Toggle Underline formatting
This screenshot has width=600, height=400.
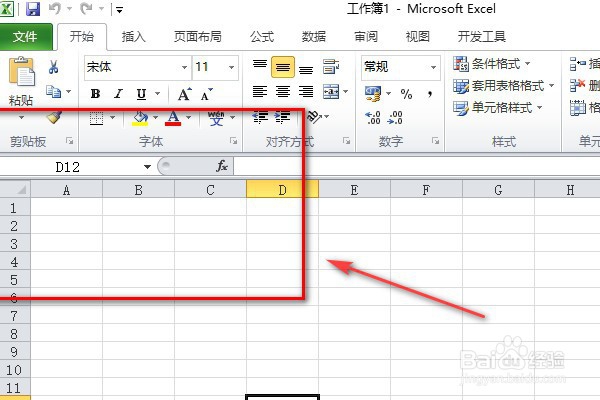coord(142,94)
